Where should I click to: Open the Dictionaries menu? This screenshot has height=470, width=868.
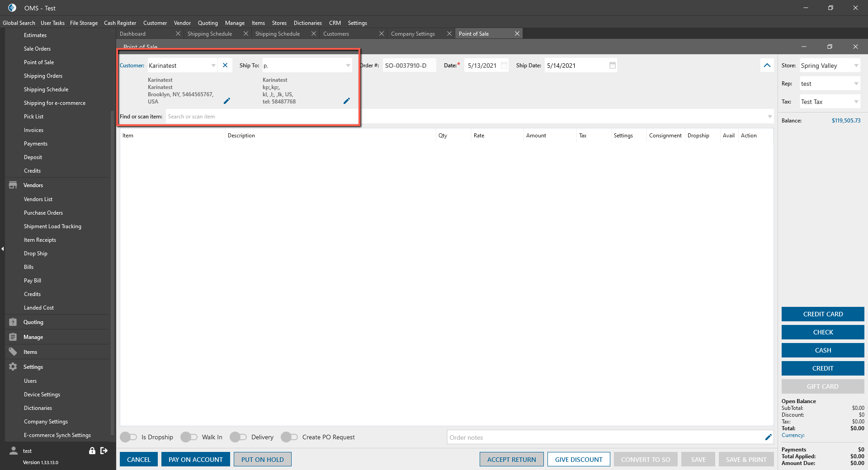pyautogui.click(x=308, y=23)
